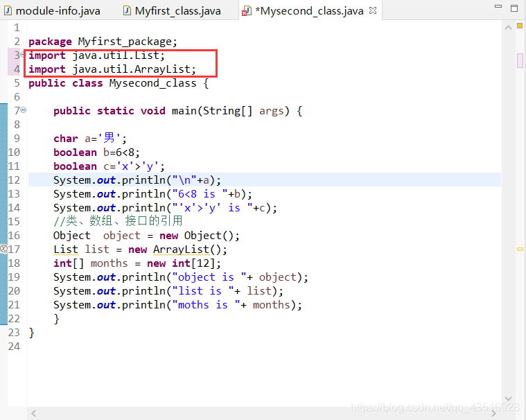
Task: Click the println("object is "+ object) statement
Action: point(180,277)
